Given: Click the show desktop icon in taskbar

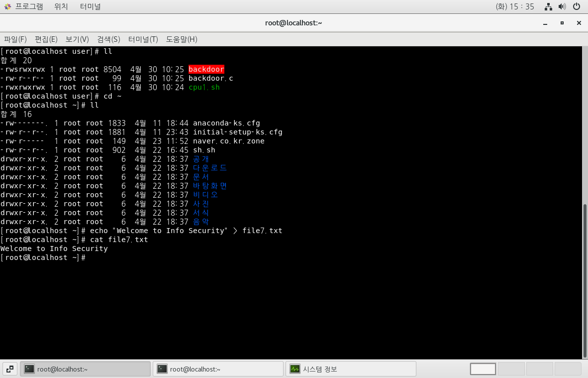Looking at the screenshot, I should pos(10,369).
